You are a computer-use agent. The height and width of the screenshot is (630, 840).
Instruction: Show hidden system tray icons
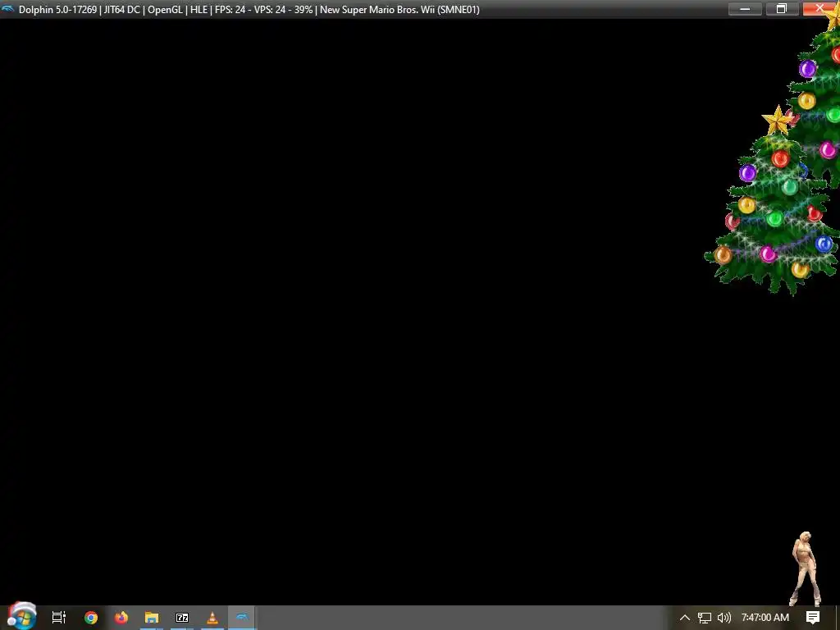(685, 618)
